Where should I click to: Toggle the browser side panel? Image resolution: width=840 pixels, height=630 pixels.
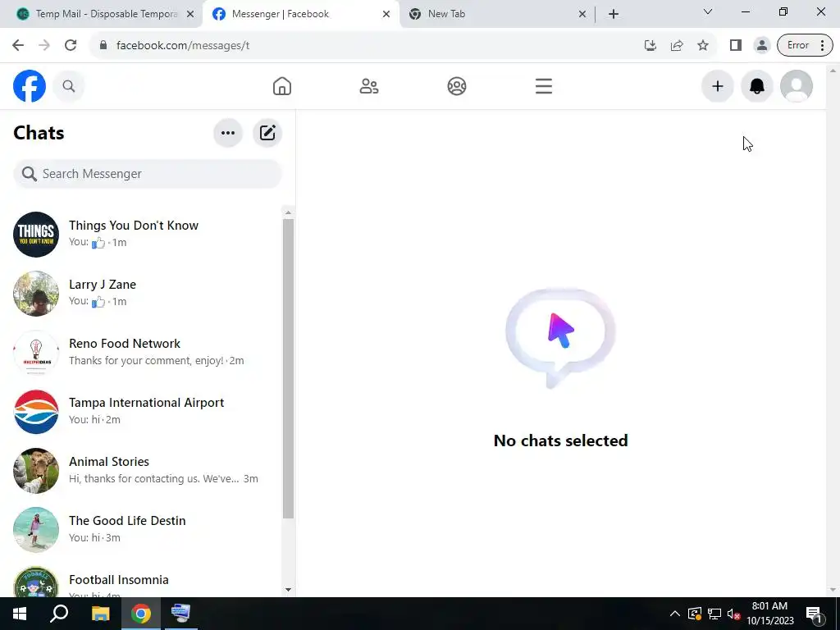coord(736,46)
